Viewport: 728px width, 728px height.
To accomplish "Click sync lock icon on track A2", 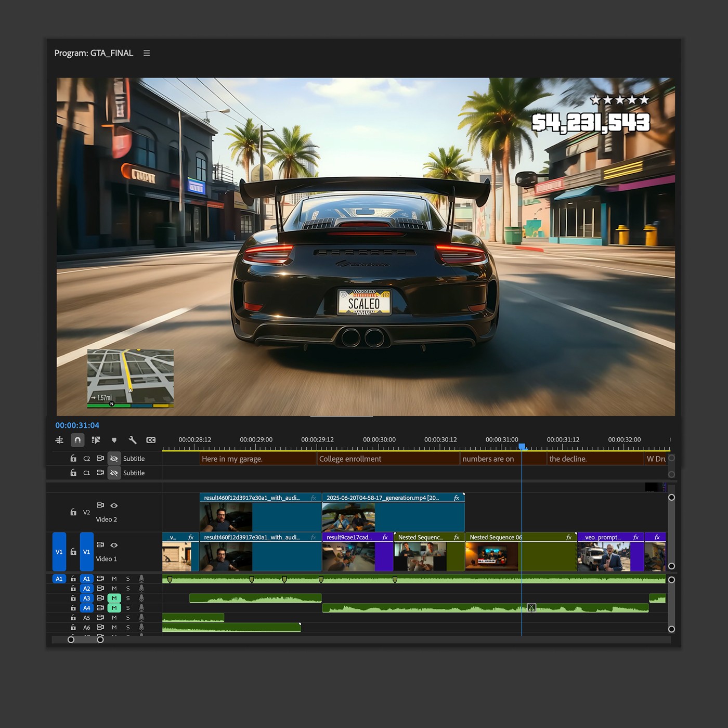I will coord(100,589).
